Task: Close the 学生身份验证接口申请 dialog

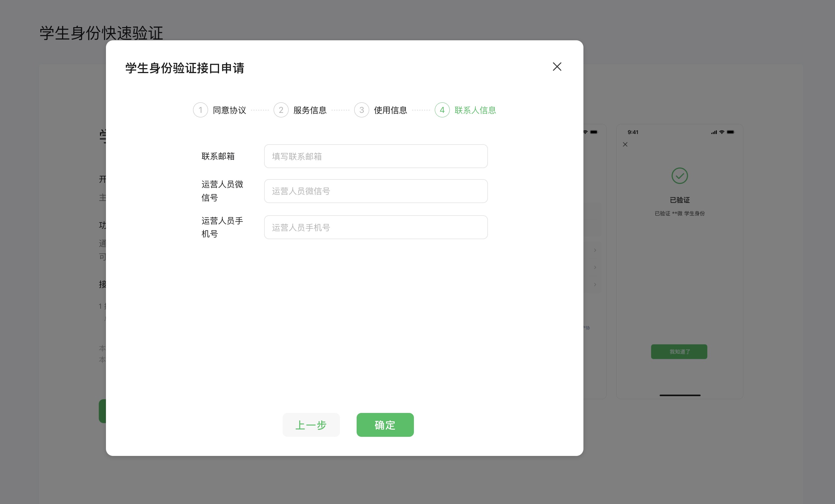Action: 557,66
